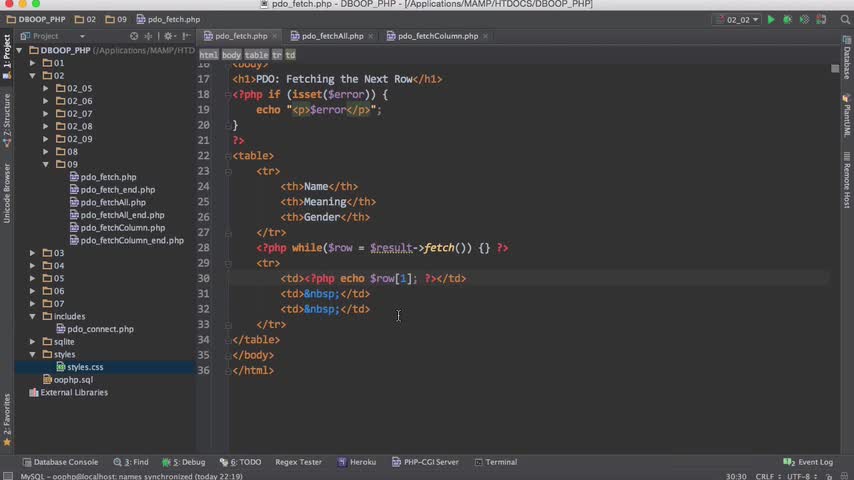
Task: Toggle 1: Project side tool window
Action: tap(7, 57)
